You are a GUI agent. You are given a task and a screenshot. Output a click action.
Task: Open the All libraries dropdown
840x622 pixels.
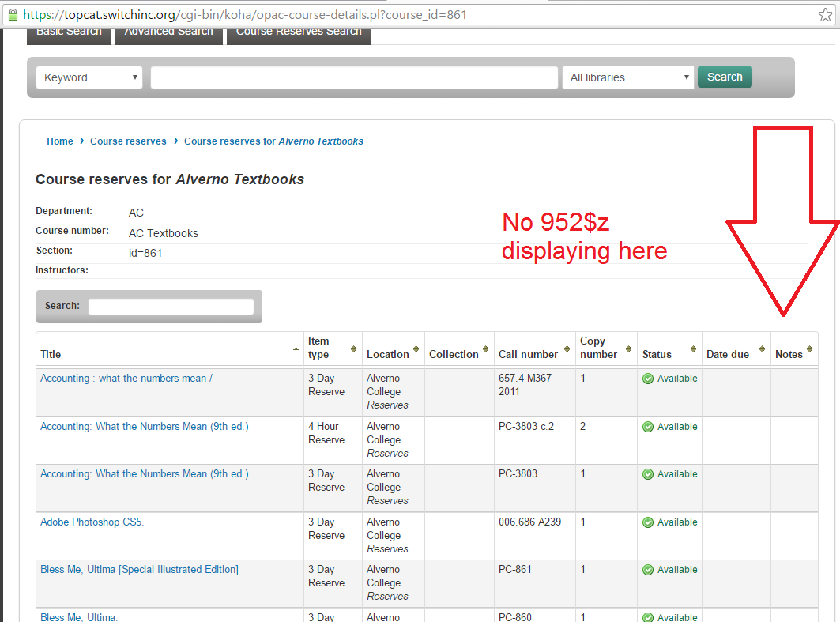click(628, 77)
